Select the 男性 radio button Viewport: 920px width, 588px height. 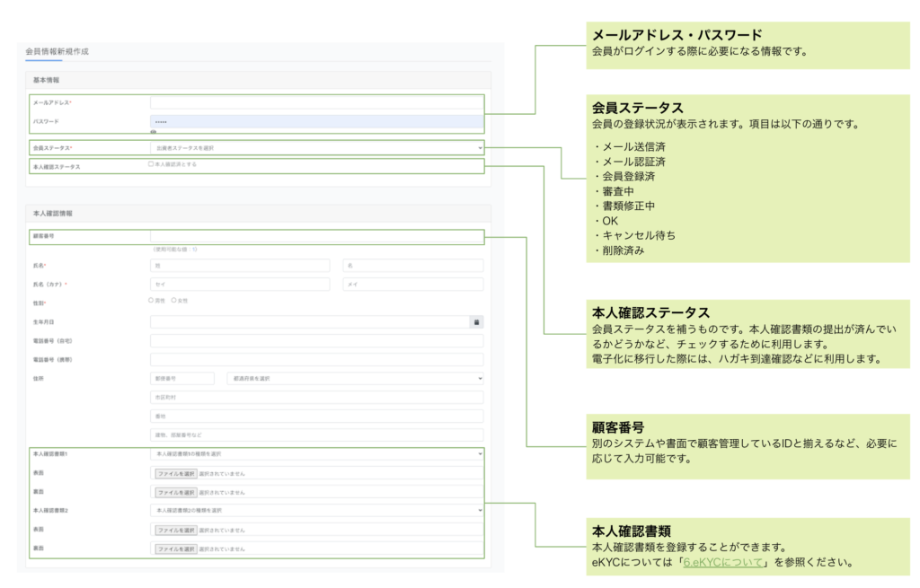pyautogui.click(x=151, y=301)
